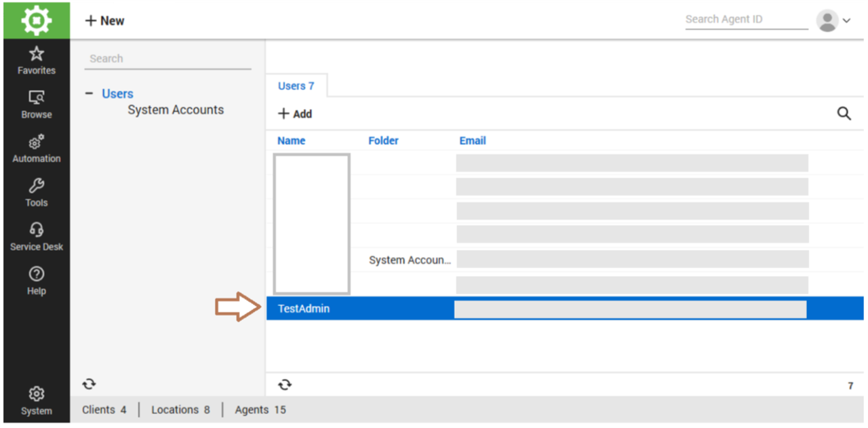
Task: Open Service Desk from sidebar
Action: coord(37,237)
